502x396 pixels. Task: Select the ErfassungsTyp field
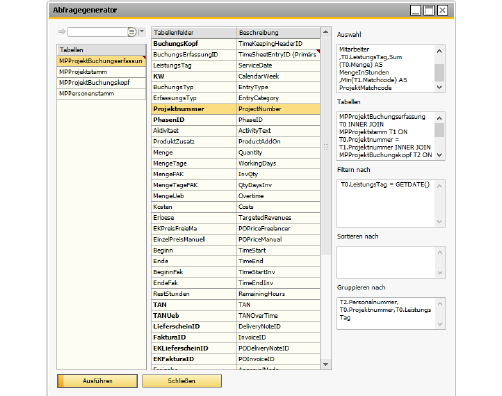[194, 98]
